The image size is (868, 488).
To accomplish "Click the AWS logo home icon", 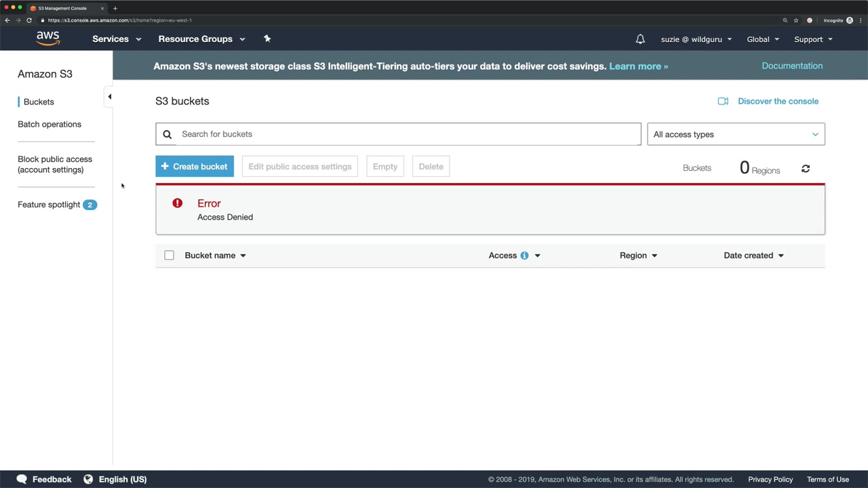I will pyautogui.click(x=48, y=39).
